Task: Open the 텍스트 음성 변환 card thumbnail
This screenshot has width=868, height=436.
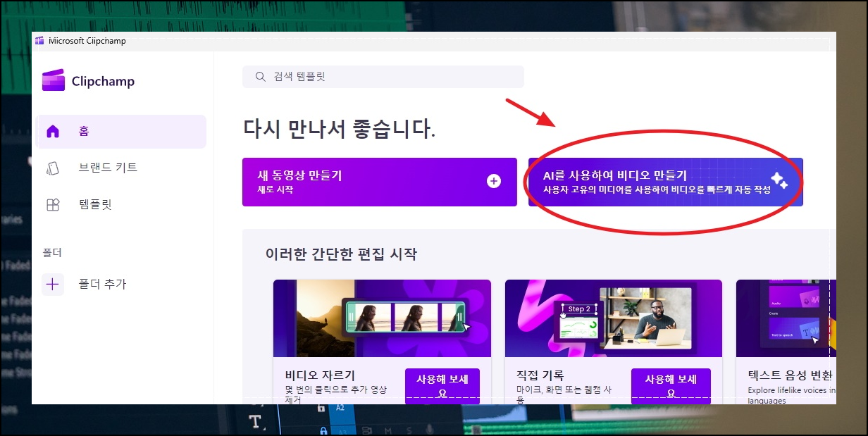Action: [x=786, y=318]
